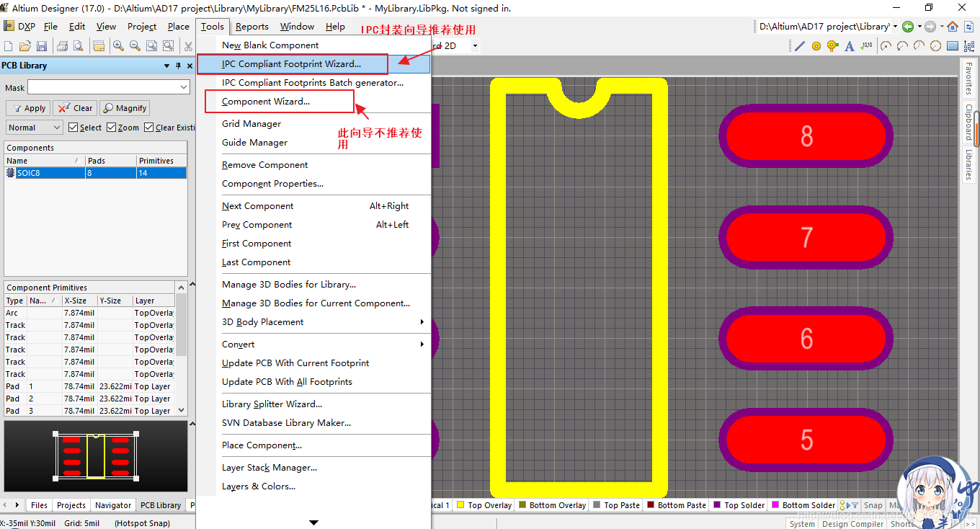Select the Place String text tool
980x529 pixels.
(850, 46)
